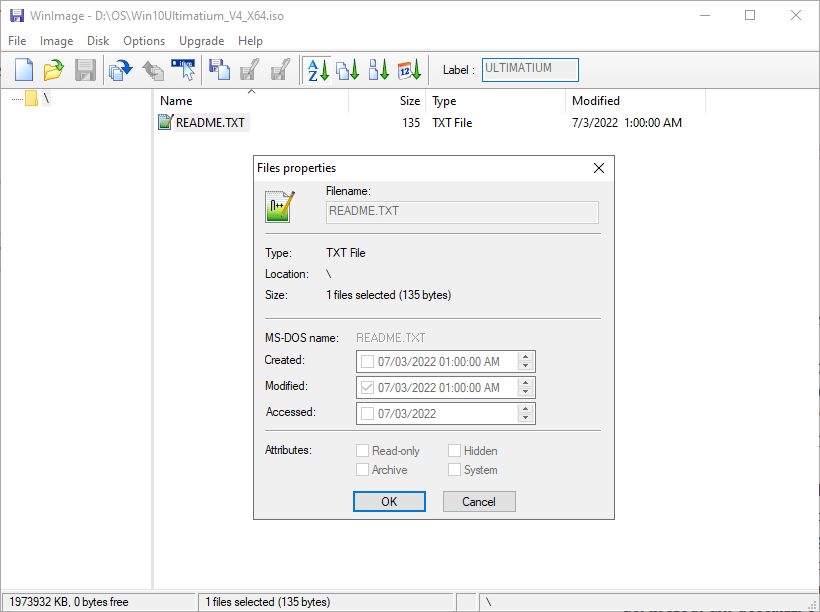The image size is (820, 612).
Task: Open the Disk menu
Action: [98, 41]
